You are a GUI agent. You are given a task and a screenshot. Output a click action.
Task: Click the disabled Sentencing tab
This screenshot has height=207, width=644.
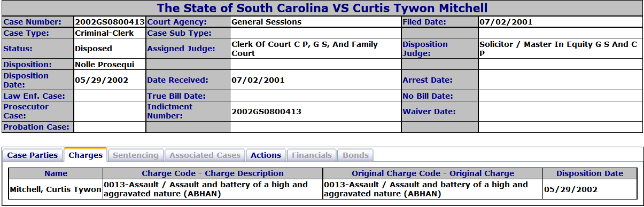click(x=136, y=155)
